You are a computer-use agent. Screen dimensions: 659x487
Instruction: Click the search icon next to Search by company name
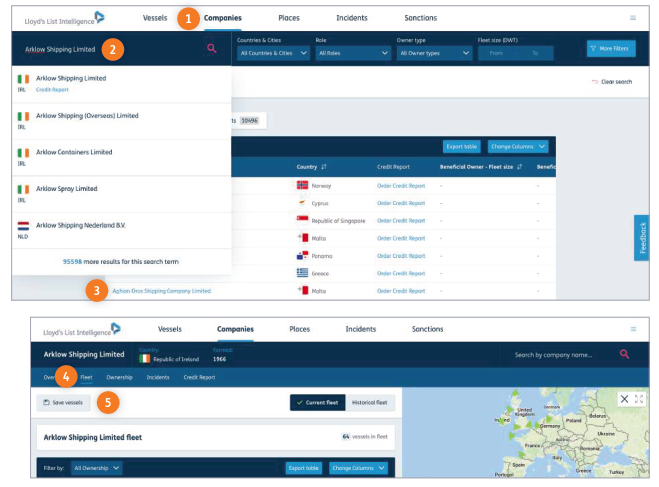point(624,354)
